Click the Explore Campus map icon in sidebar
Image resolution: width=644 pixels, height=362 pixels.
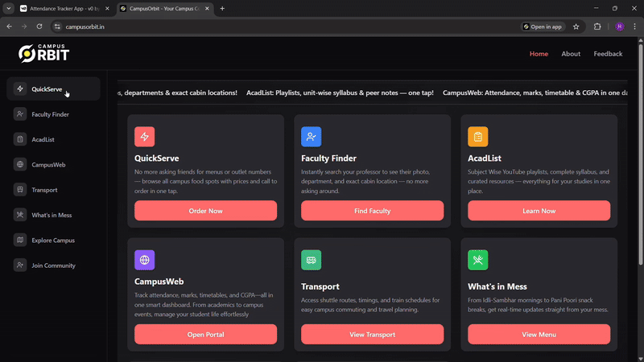pyautogui.click(x=20, y=240)
